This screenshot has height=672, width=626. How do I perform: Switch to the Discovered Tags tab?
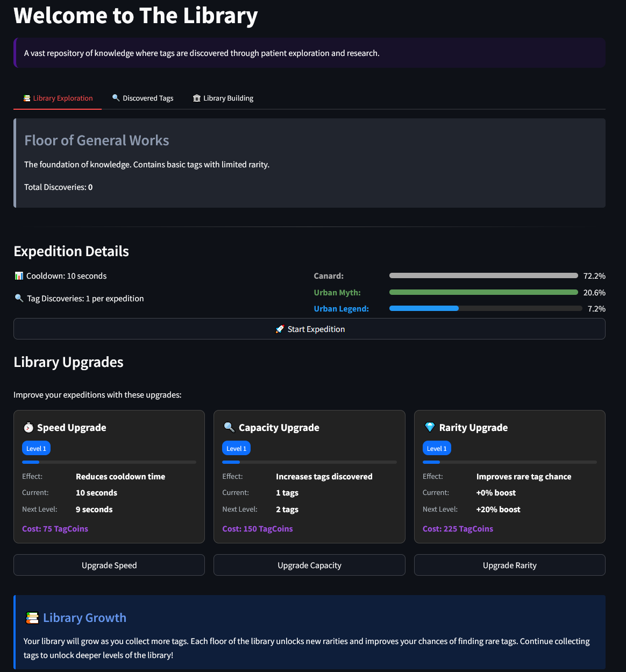click(143, 98)
